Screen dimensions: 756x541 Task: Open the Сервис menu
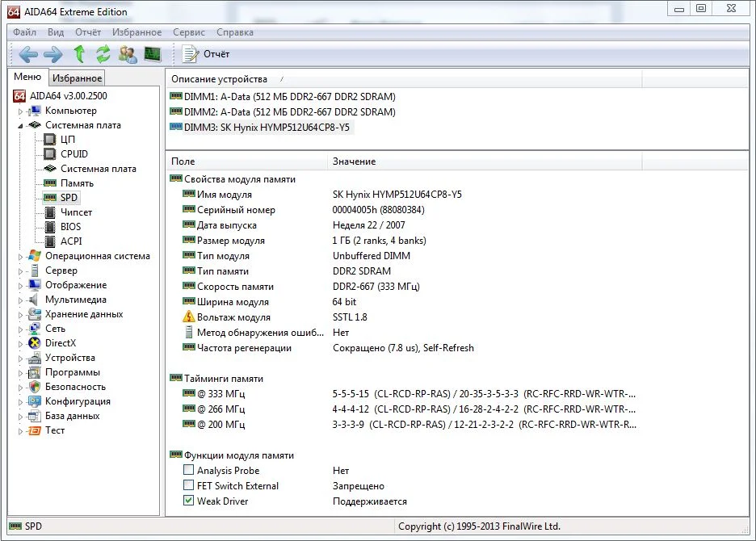pyautogui.click(x=189, y=32)
